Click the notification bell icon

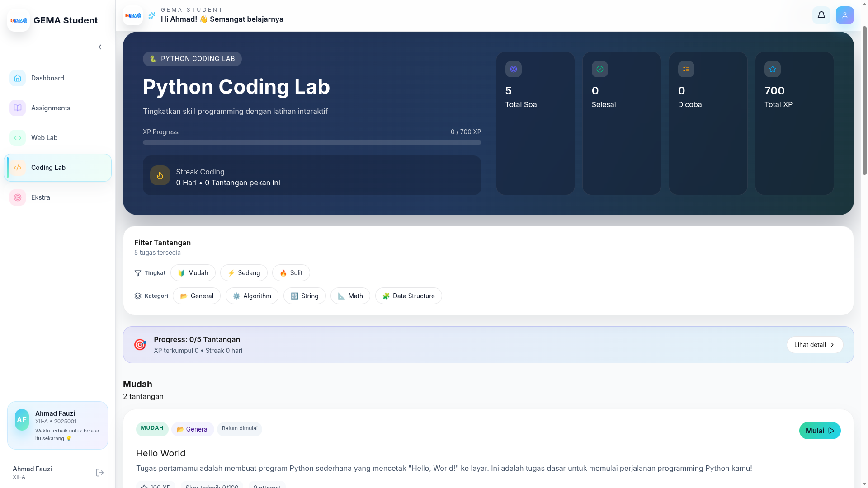click(821, 15)
